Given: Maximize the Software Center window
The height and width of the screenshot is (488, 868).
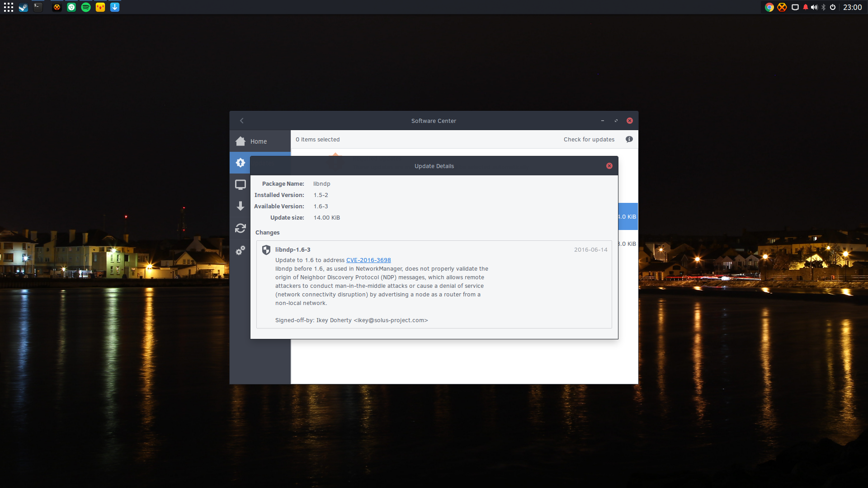Looking at the screenshot, I should 616,121.
